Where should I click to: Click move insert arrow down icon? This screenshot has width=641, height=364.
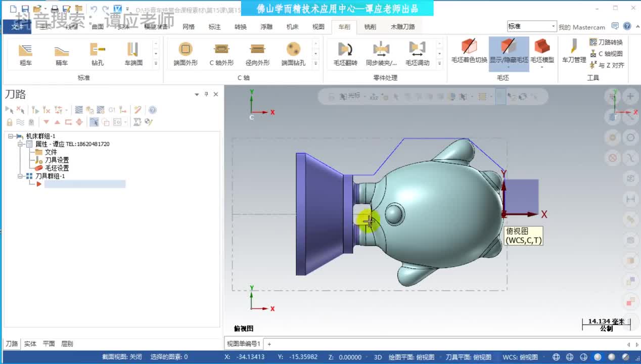[x=46, y=122]
